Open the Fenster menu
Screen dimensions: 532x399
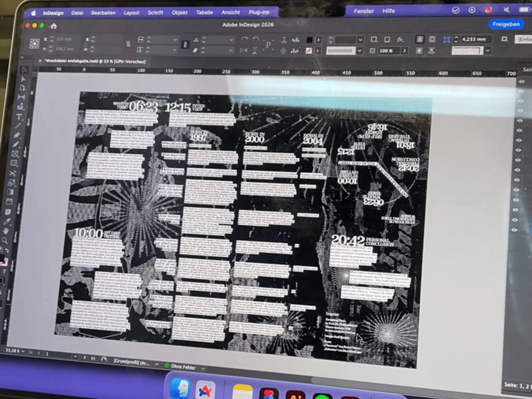[363, 11]
